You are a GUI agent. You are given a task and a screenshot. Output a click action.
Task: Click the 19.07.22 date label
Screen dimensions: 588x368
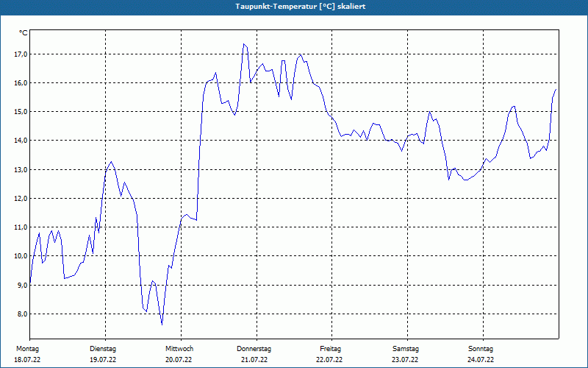click(103, 360)
